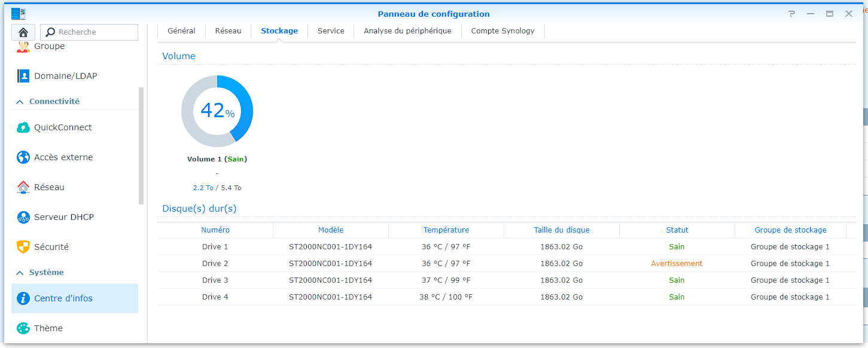This screenshot has width=868, height=348.
Task: Open QuickConnect from the sidebar icon
Action: (x=23, y=127)
